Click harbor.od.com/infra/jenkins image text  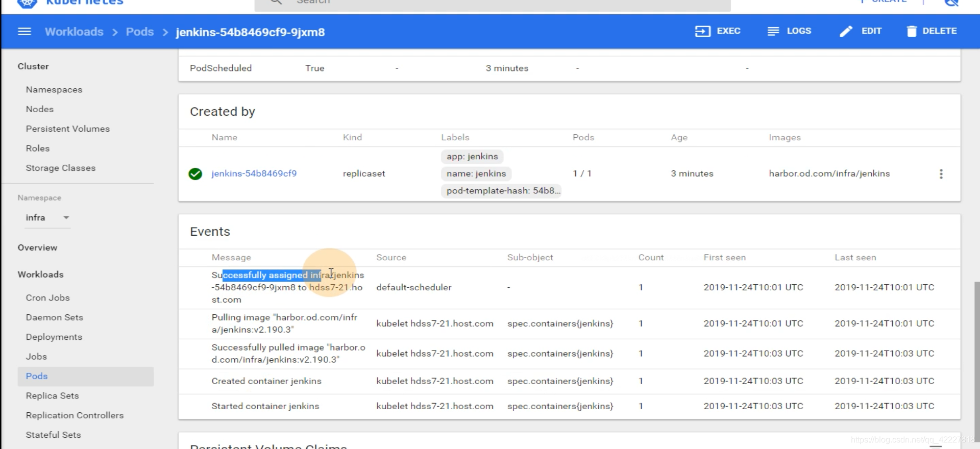[829, 173]
